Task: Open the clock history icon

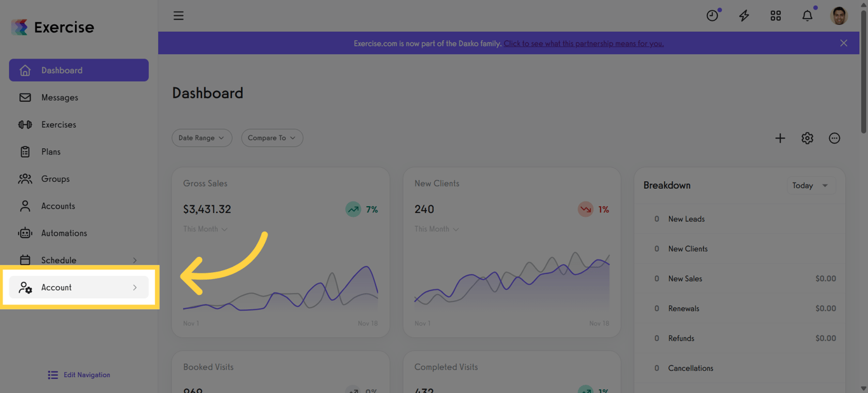Action: coord(712,16)
